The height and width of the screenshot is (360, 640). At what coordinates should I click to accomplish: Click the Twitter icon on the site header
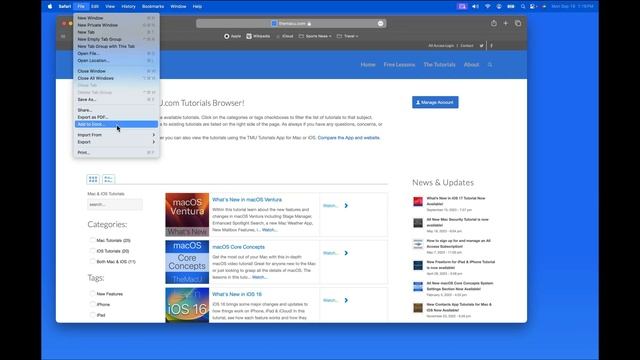482,46
